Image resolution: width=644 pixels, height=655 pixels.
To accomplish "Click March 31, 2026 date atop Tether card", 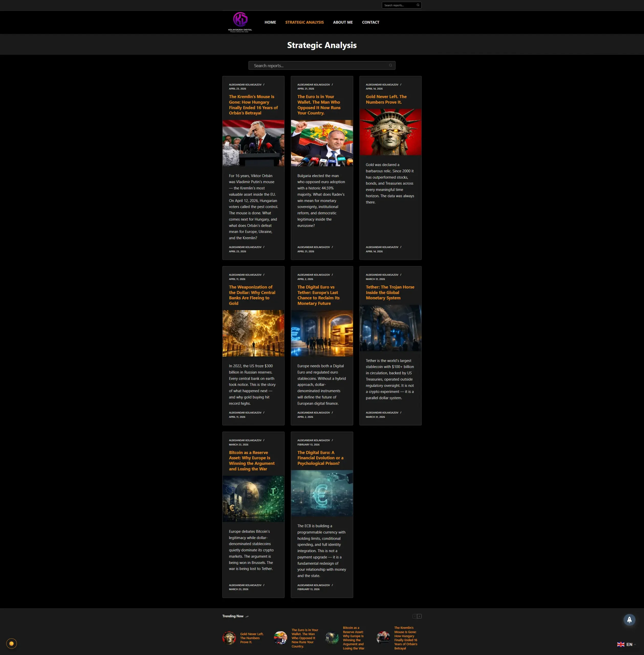I will [375, 279].
